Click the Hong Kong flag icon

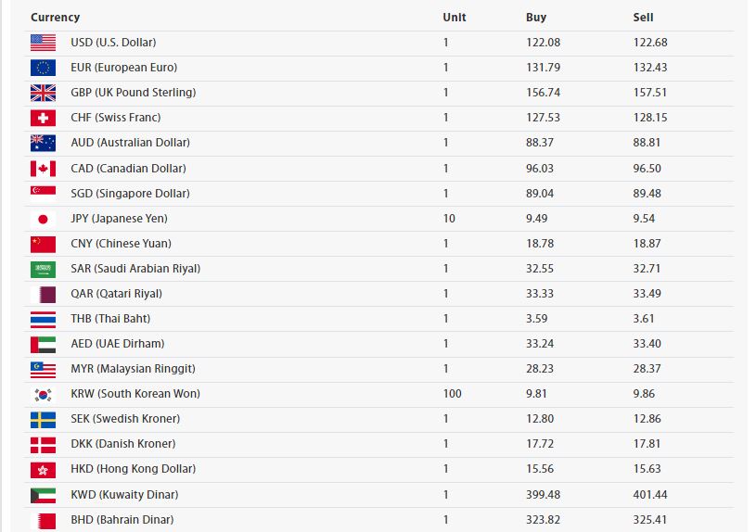[x=43, y=470]
